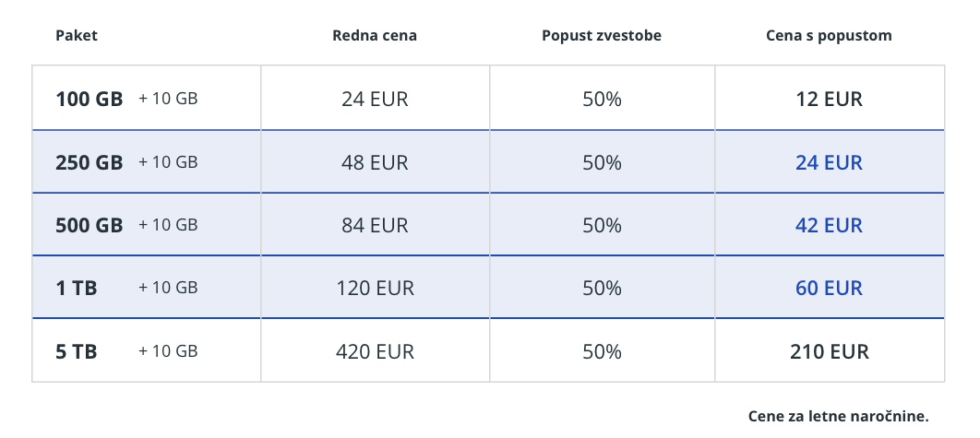
Task: Select the 500 GB package row
Action: coord(488,224)
